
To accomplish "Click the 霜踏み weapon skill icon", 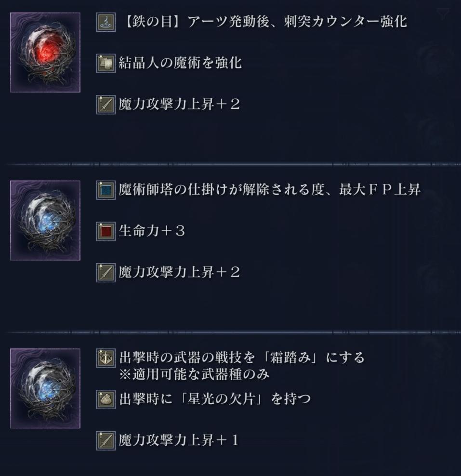I will tap(106, 358).
